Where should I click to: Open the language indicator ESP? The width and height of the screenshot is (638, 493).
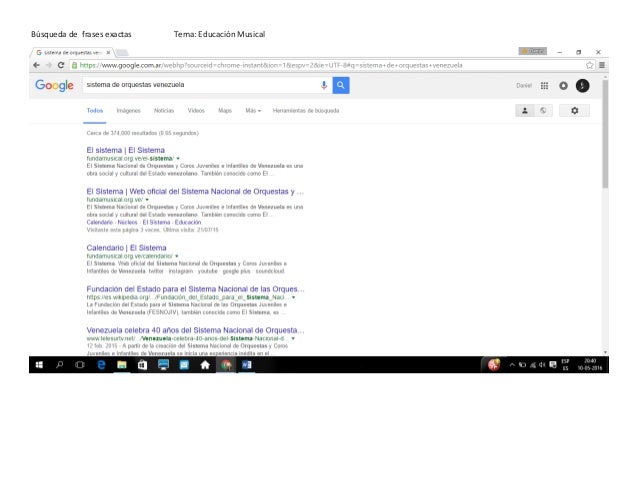click(x=565, y=364)
